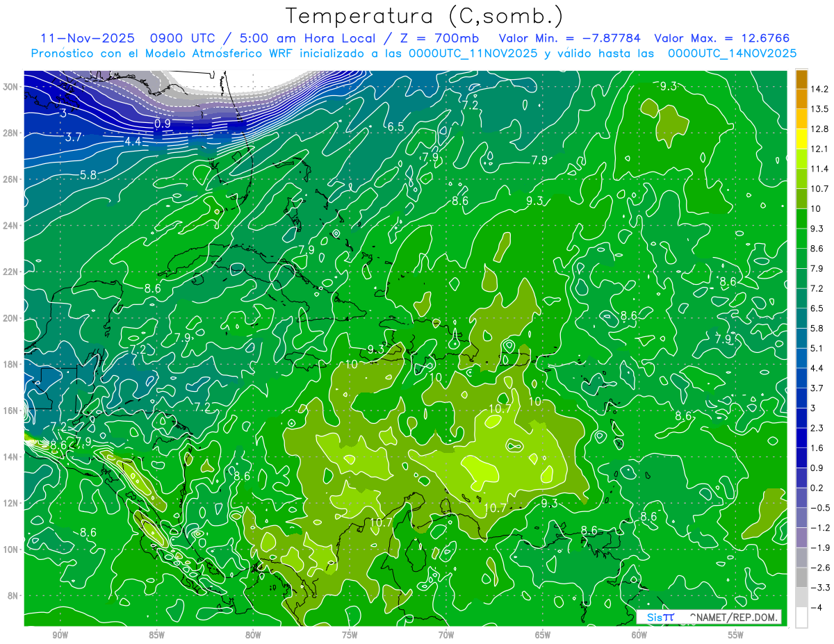Pick the yellow swatch between 12.1 and 12.8
Screen dimensions: 834x644
801,139
